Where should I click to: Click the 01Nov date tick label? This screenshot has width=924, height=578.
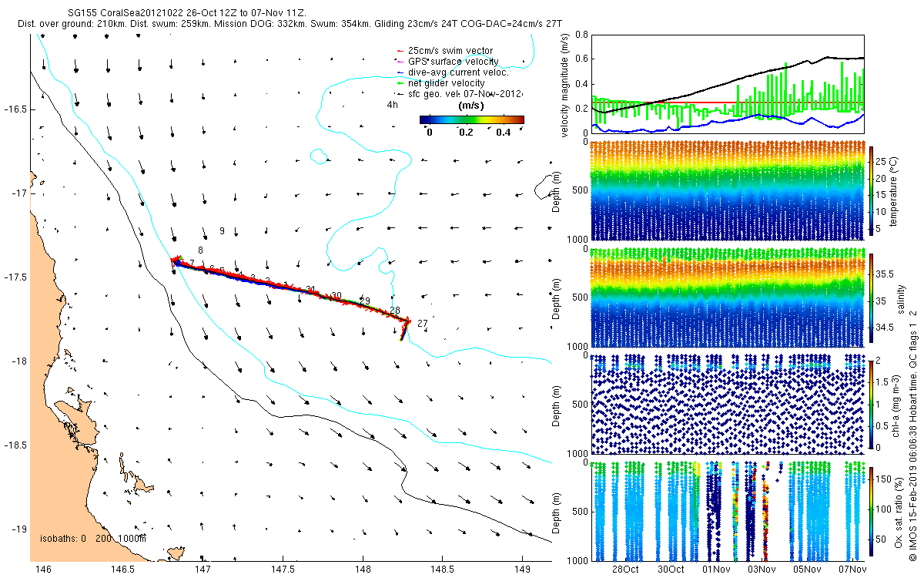point(716,570)
